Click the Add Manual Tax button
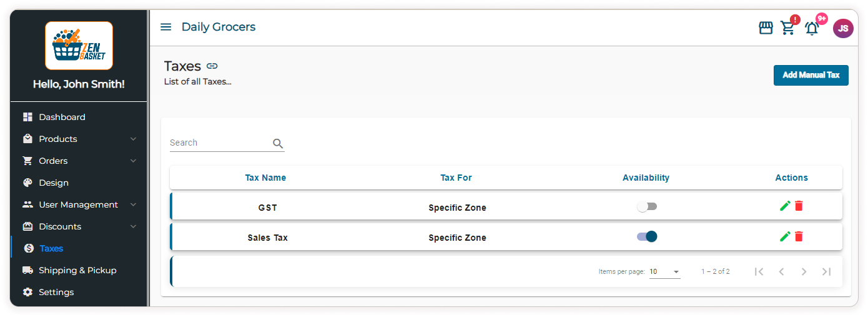This screenshot has height=317, width=868. click(x=811, y=75)
